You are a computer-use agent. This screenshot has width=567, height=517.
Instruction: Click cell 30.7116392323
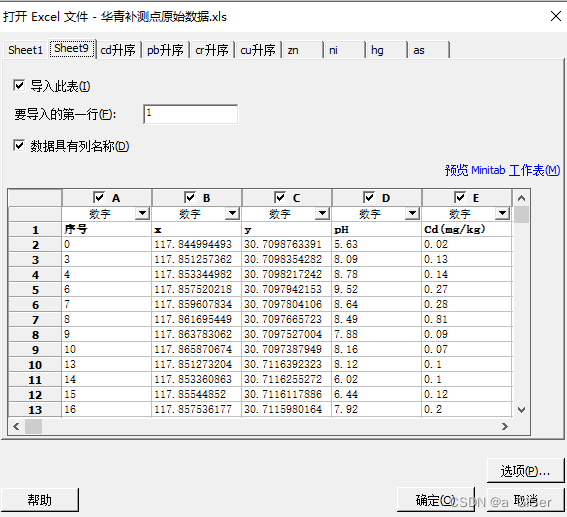click(x=286, y=364)
